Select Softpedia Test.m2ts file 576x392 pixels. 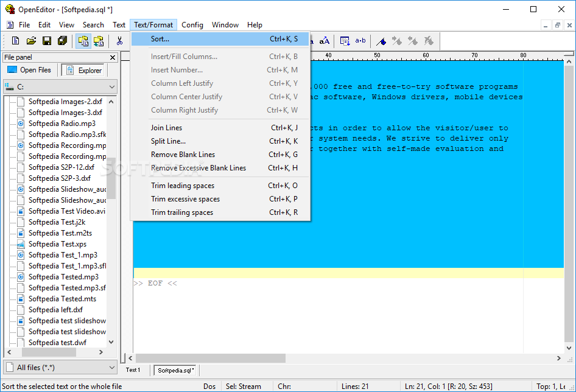[60, 233]
